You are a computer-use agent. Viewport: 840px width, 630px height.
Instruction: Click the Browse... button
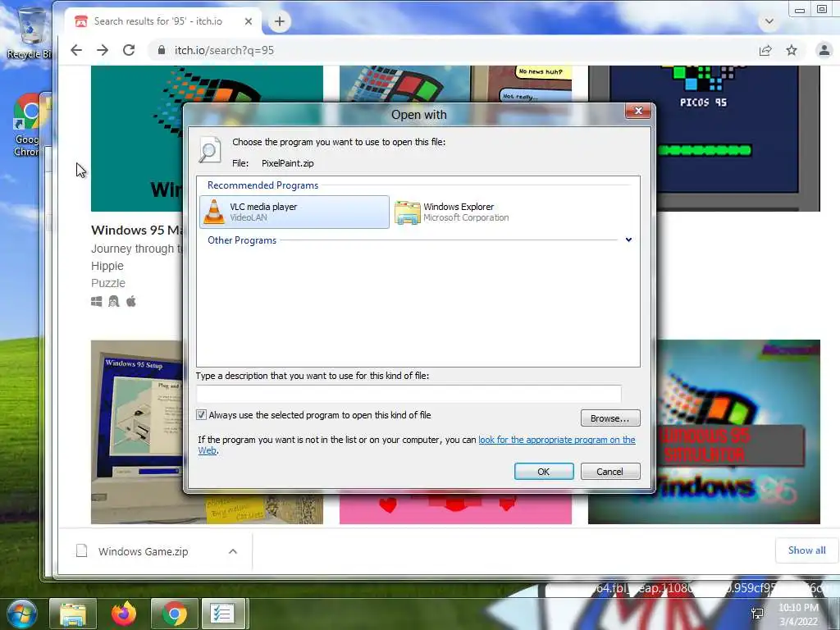click(x=610, y=418)
